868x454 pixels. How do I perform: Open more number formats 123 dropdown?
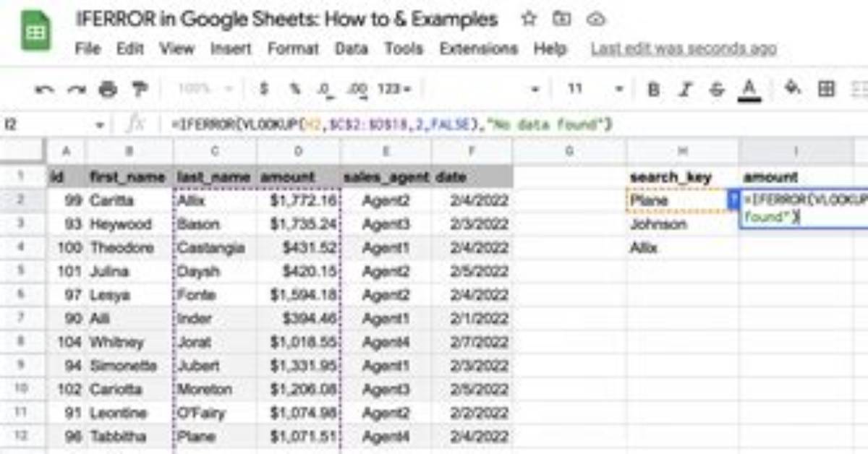click(394, 89)
